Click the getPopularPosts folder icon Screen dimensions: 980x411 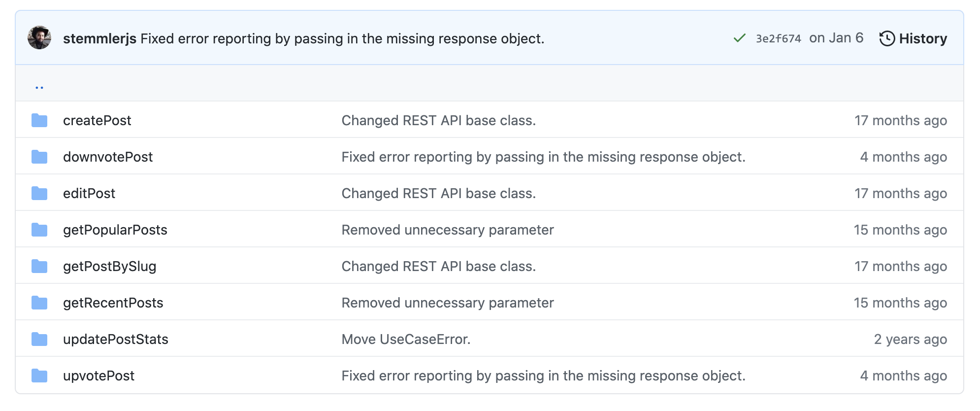[x=39, y=230]
